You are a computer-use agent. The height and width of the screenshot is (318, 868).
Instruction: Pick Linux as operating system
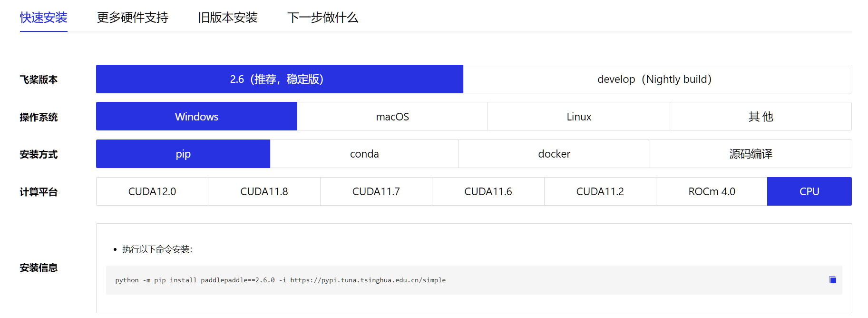[x=579, y=117]
